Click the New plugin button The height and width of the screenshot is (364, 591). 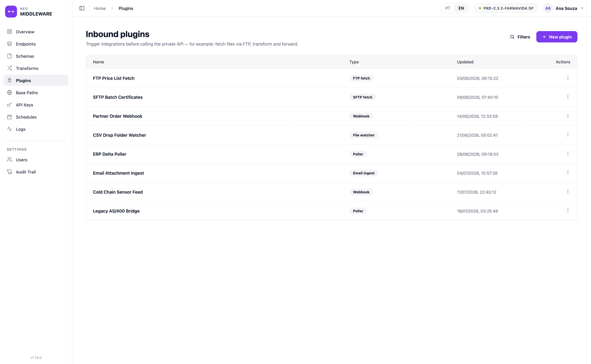pyautogui.click(x=557, y=37)
